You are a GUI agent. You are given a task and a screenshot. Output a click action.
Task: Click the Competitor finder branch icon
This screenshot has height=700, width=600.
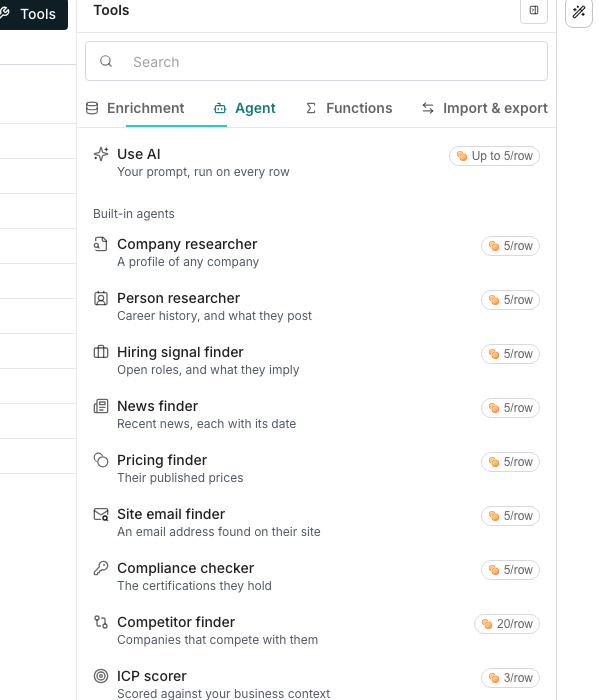click(101, 622)
